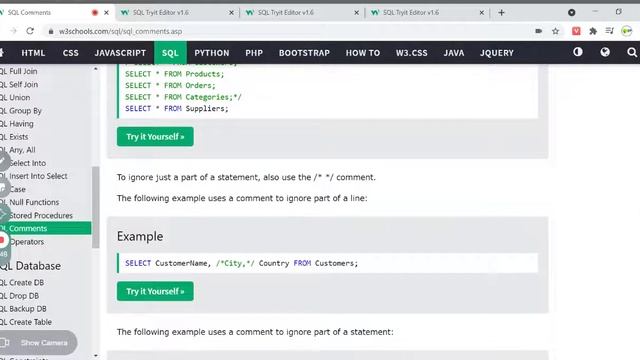
Task: Open SQL Any, All sidebar link
Action: [x=18, y=150]
